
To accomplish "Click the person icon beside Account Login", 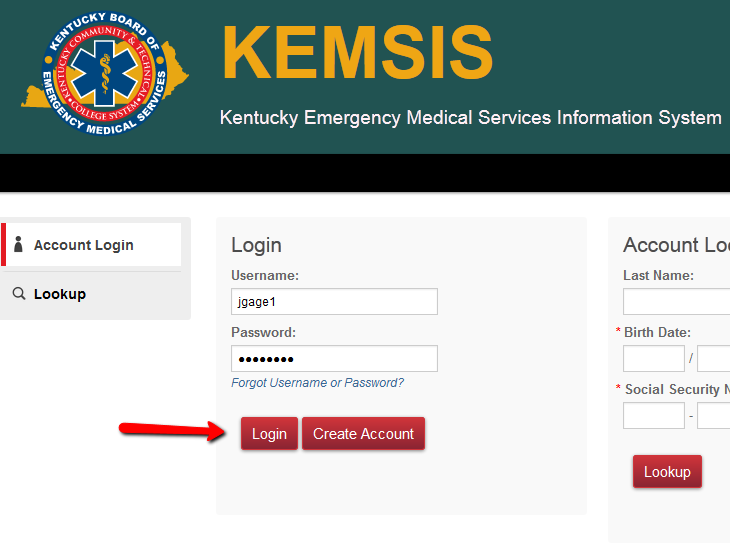I will [18, 244].
